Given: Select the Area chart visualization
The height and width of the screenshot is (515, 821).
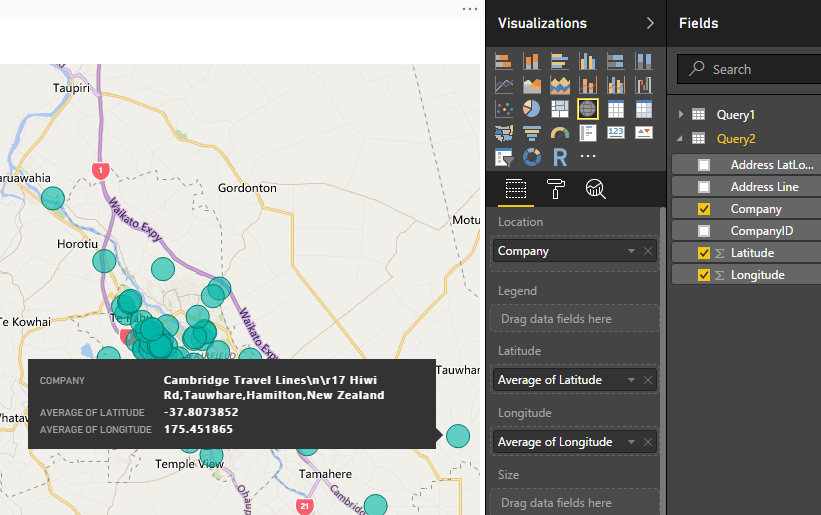Looking at the screenshot, I should point(531,85).
